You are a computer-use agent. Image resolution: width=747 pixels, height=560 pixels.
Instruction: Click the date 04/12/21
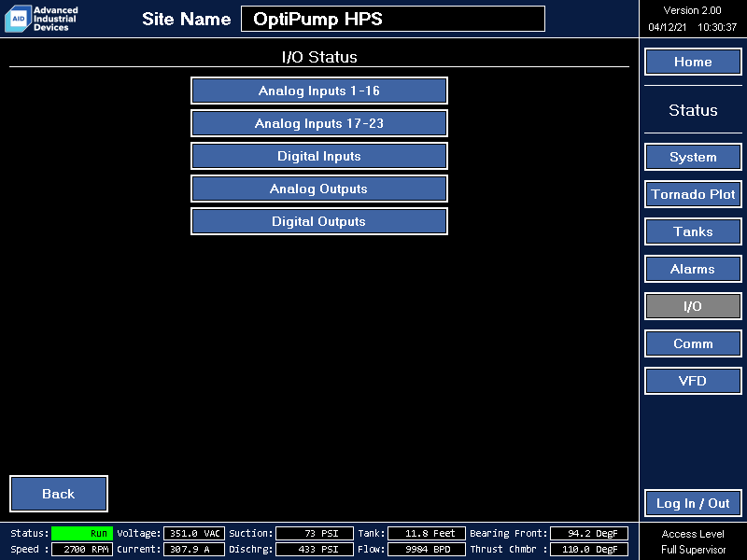click(x=668, y=27)
